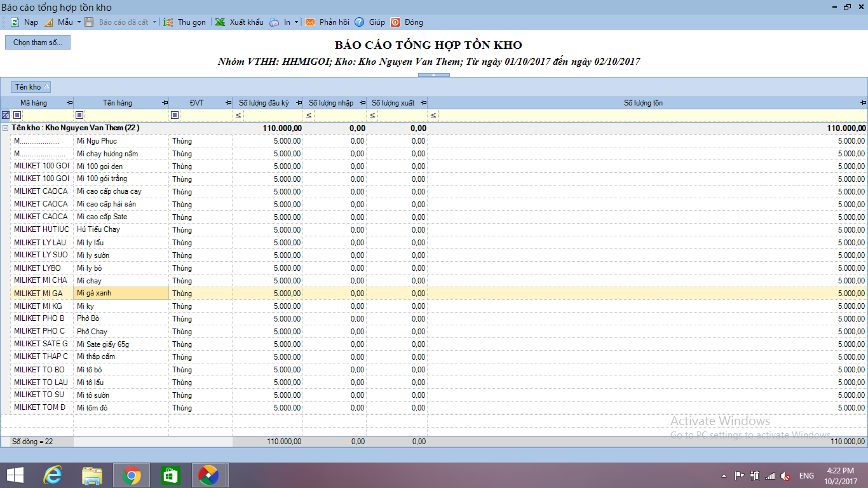Select the Mì cao cấp hải sản cell
868x488 pixels.
pos(121,205)
